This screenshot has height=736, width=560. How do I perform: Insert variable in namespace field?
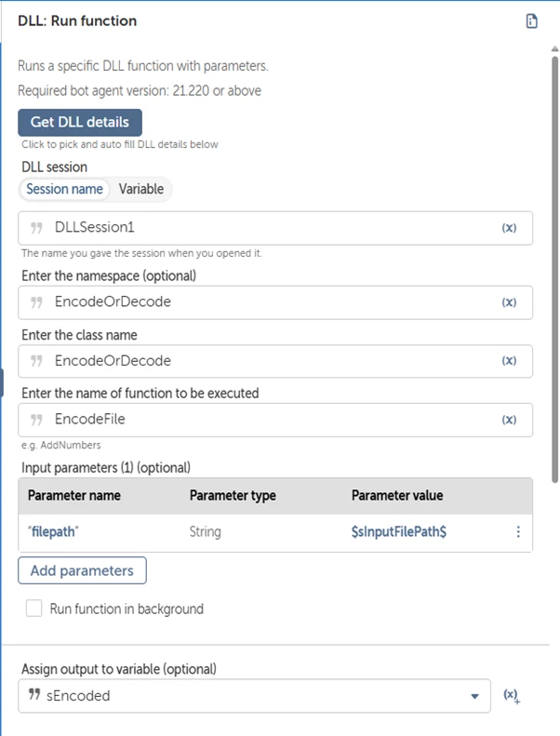click(x=509, y=301)
